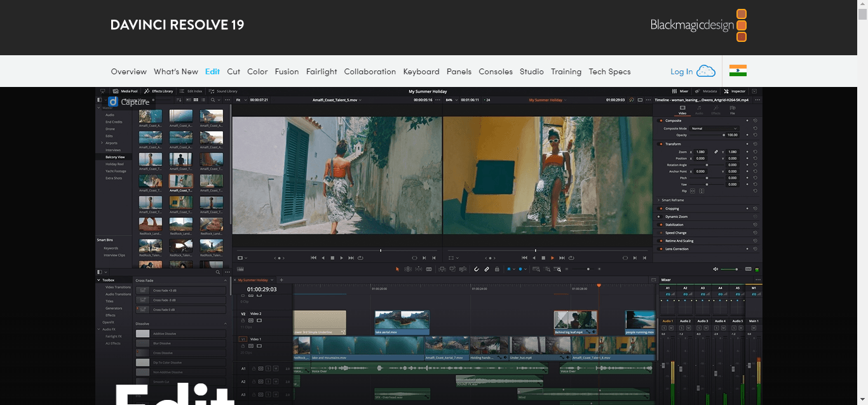
Task: Click the India flag region selector
Action: 738,71
